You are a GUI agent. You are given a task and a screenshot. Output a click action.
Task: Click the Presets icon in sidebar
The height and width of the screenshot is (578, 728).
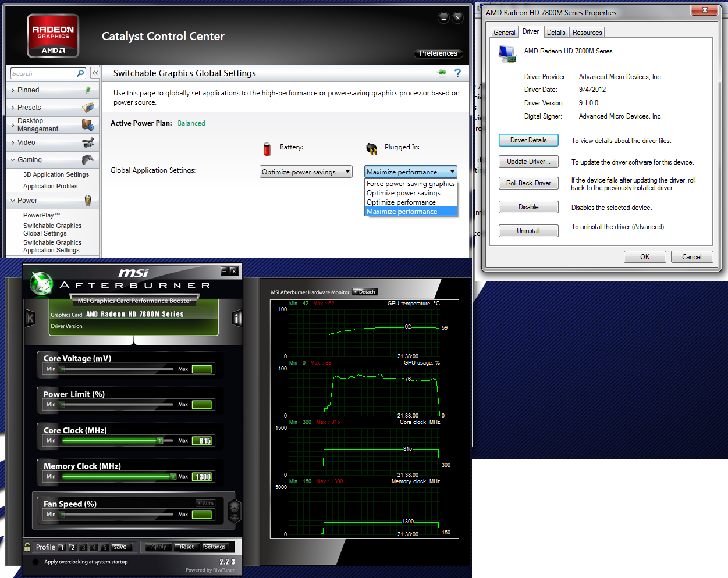[x=88, y=108]
